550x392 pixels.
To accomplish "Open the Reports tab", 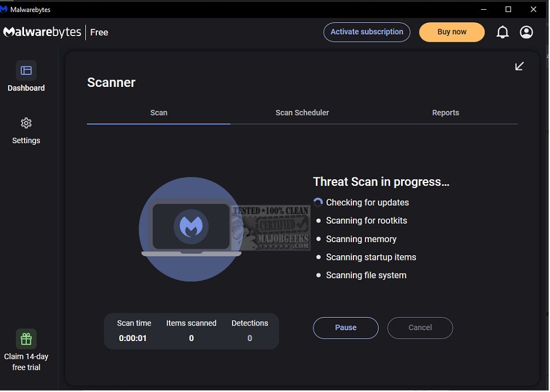I will click(446, 113).
